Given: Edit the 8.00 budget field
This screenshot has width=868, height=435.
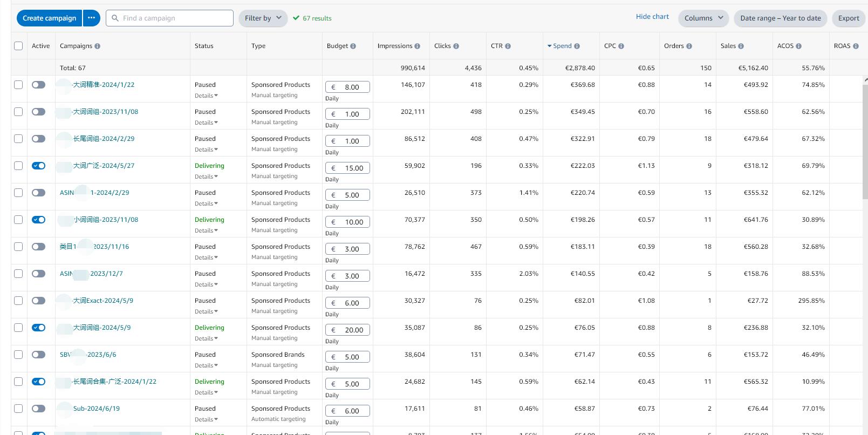Looking at the screenshot, I should point(347,87).
